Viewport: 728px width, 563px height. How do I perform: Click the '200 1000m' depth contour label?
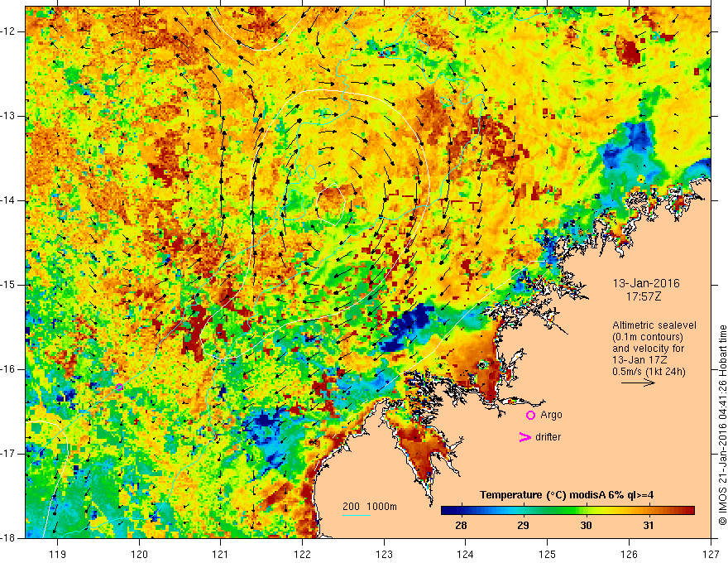click(370, 507)
